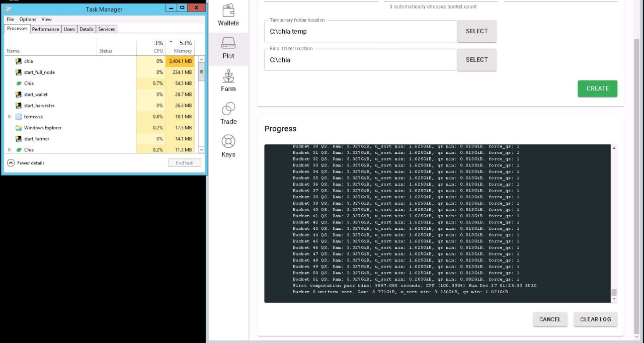Click the start_wallet process icon
The image size is (644, 343).
(x=19, y=95)
